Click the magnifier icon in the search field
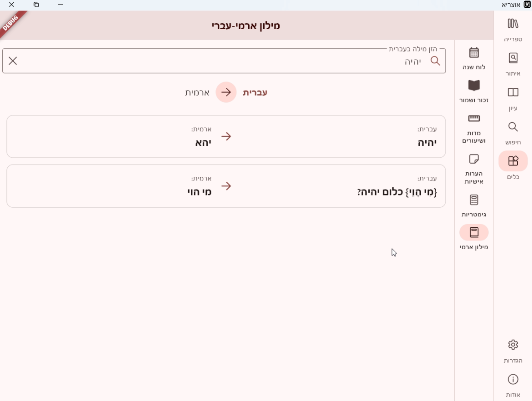Viewport: 532px width, 401px height. [435, 61]
